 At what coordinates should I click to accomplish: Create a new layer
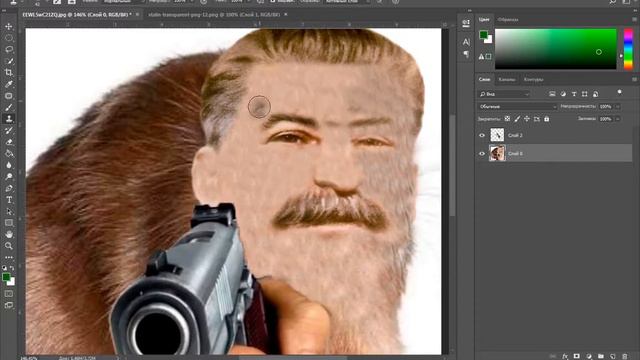coord(613,356)
